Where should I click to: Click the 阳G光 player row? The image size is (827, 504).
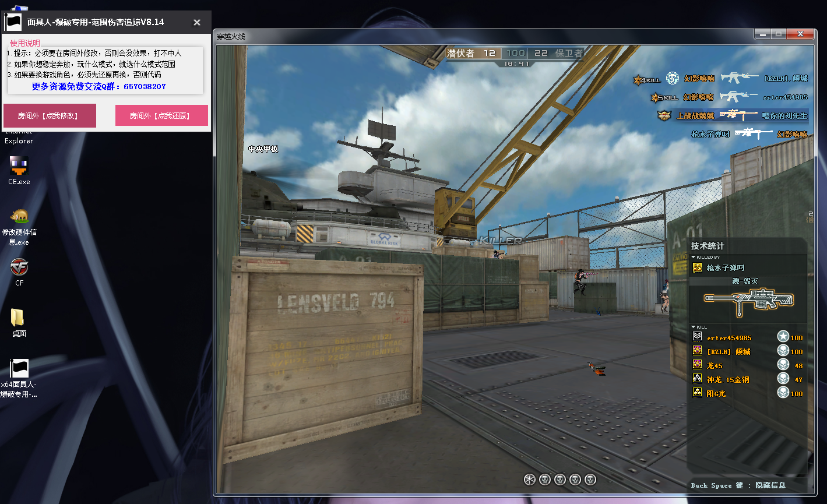pyautogui.click(x=716, y=394)
